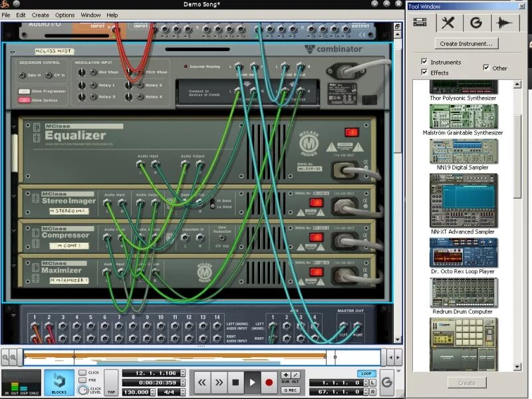532x399 pixels.
Task: Click the Q Rec button
Action: point(291,390)
